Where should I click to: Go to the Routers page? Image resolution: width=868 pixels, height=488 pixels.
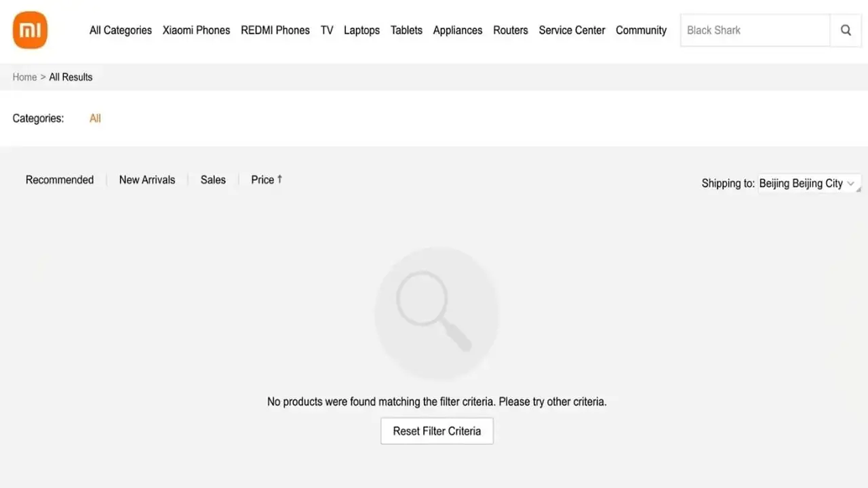(x=511, y=30)
